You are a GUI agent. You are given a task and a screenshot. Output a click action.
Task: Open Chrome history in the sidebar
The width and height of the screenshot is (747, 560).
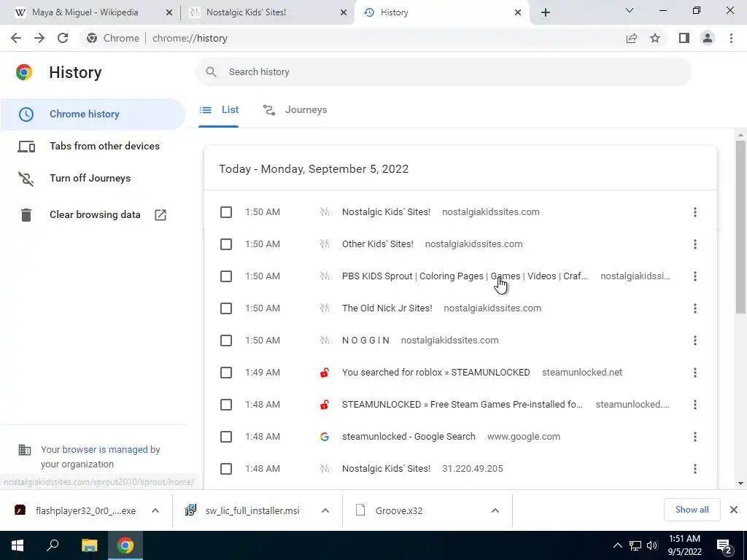point(93,114)
